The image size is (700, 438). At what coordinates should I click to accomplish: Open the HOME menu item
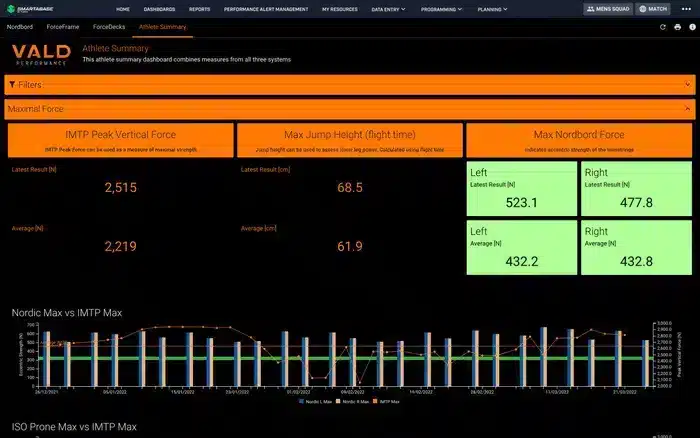[123, 9]
